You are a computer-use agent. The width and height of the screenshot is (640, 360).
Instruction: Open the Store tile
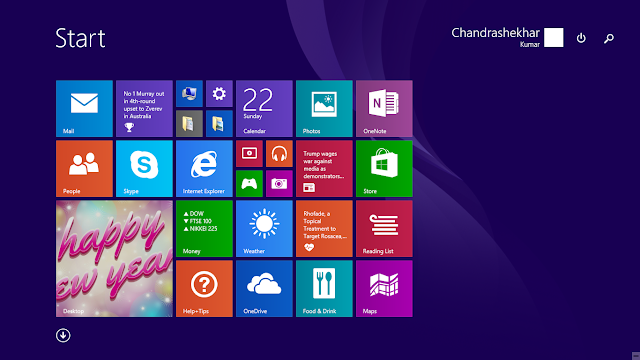click(x=384, y=169)
